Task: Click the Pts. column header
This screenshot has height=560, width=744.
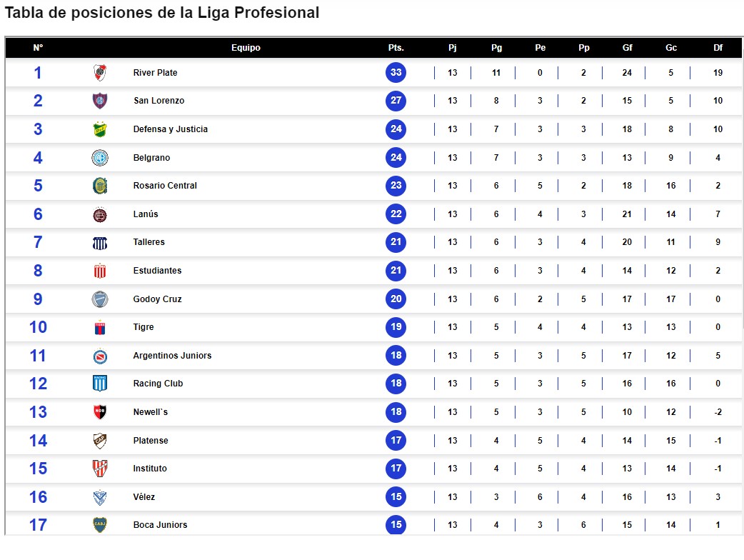Action: tap(396, 47)
